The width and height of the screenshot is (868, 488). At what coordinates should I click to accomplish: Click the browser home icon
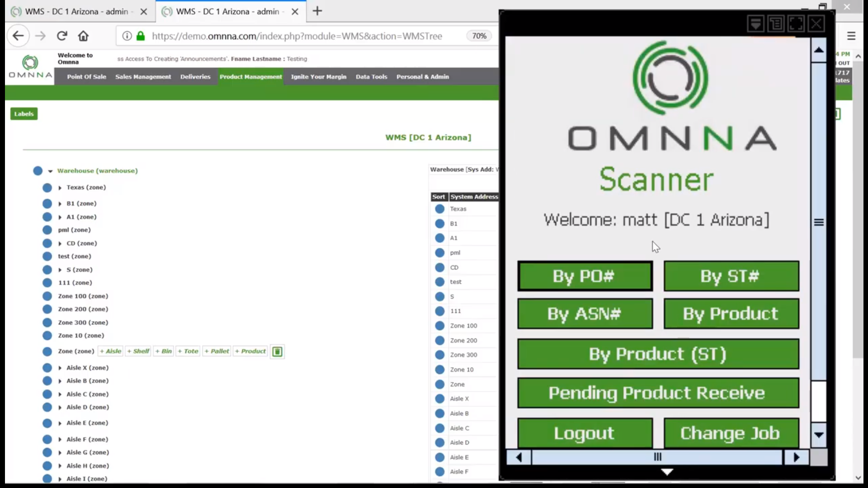tap(83, 36)
